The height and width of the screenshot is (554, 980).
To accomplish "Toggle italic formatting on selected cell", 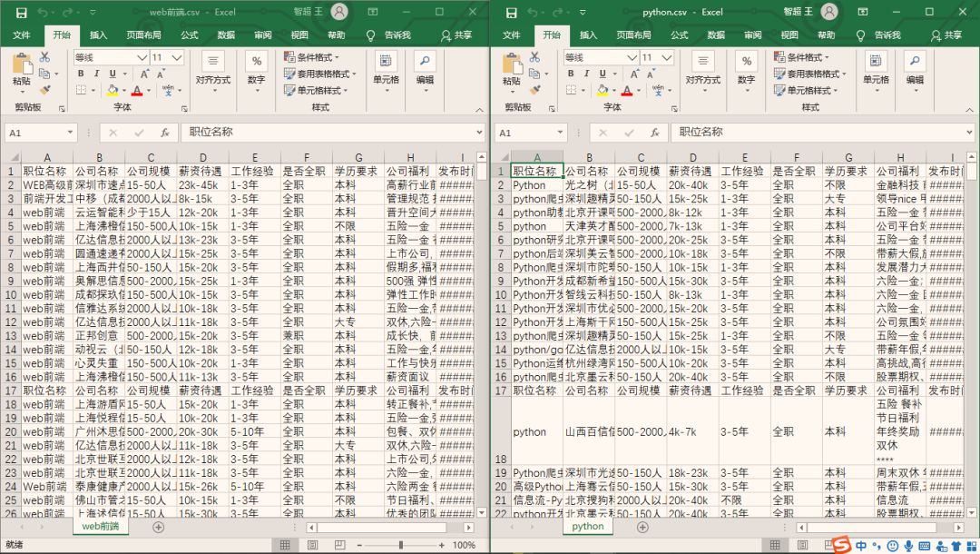I will (96, 74).
